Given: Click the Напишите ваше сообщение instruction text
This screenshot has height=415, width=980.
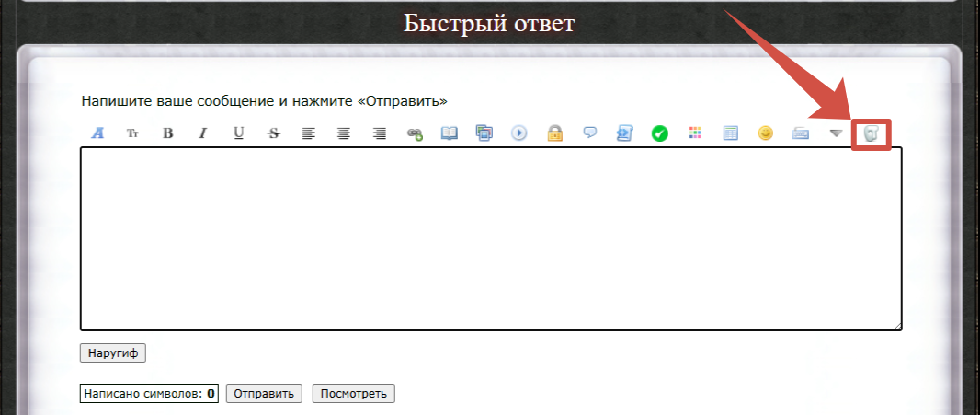Looking at the screenshot, I should [265, 101].
